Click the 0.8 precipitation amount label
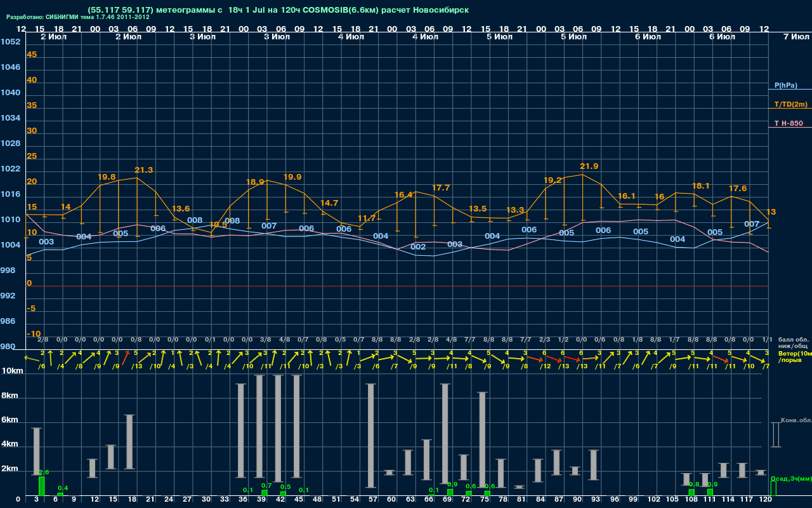This screenshot has height=508, width=812. (694, 485)
